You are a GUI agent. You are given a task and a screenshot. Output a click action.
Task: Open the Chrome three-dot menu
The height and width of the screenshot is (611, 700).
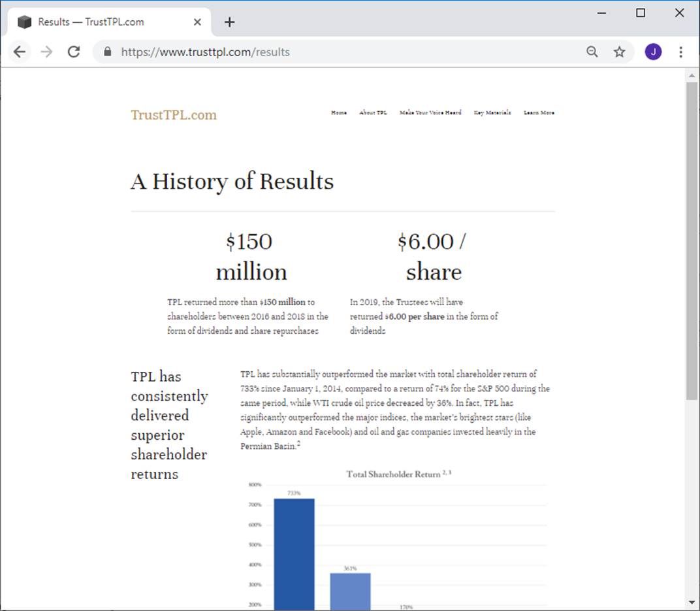click(x=680, y=52)
